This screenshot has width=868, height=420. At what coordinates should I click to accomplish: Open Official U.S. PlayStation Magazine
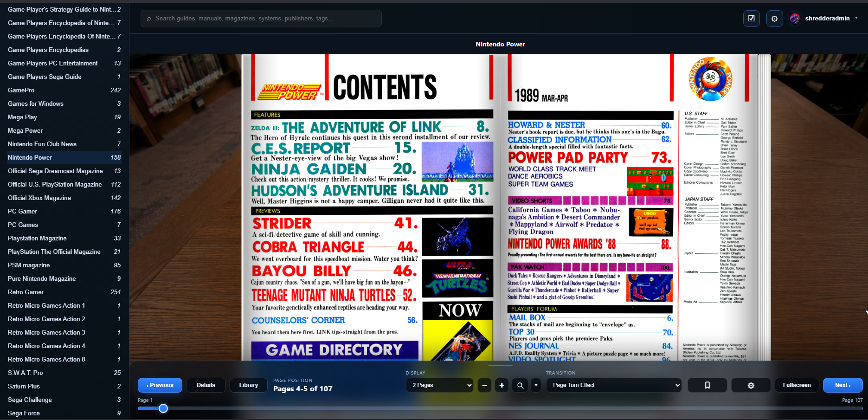(x=64, y=184)
